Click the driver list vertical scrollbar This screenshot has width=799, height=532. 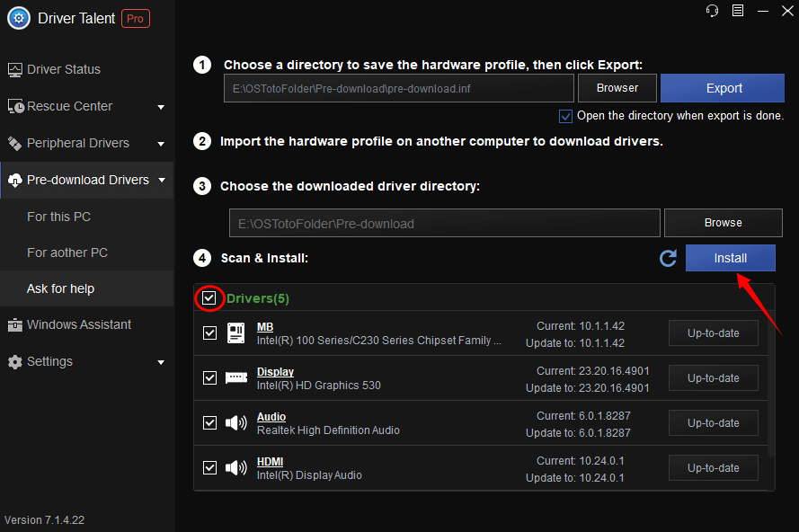click(771, 384)
